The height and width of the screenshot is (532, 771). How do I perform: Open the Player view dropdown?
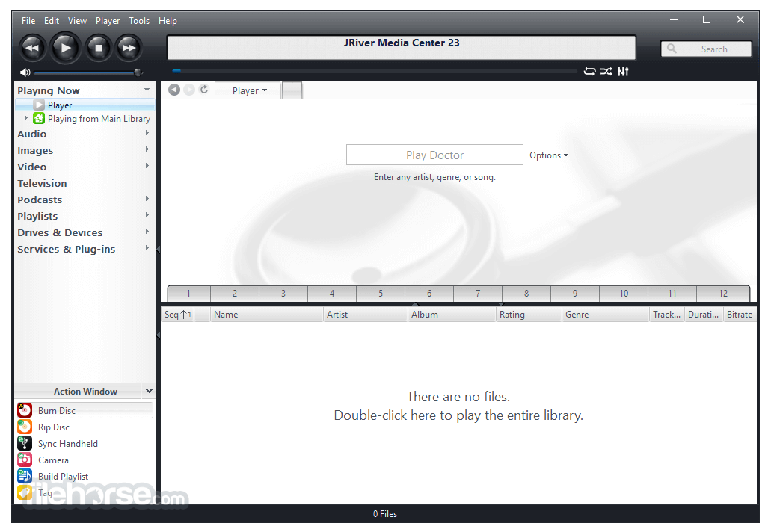click(249, 91)
